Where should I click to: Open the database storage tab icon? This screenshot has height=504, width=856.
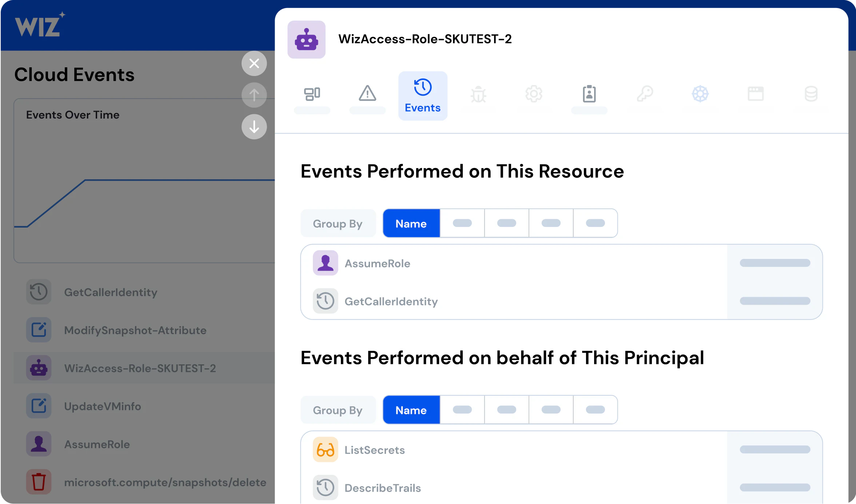[811, 94]
